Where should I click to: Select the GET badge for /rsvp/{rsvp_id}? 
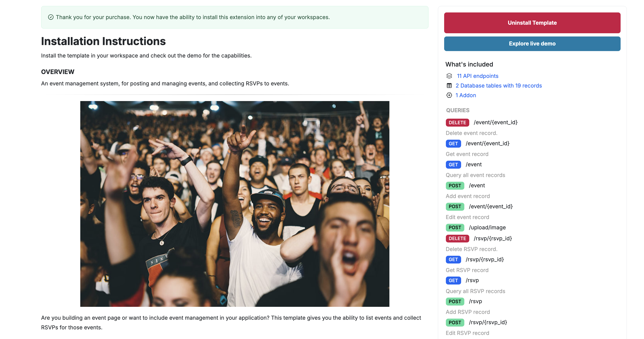tap(453, 259)
